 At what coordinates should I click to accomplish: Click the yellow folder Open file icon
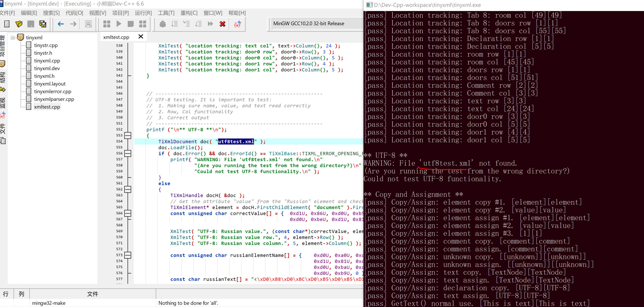pyautogui.click(x=19, y=24)
